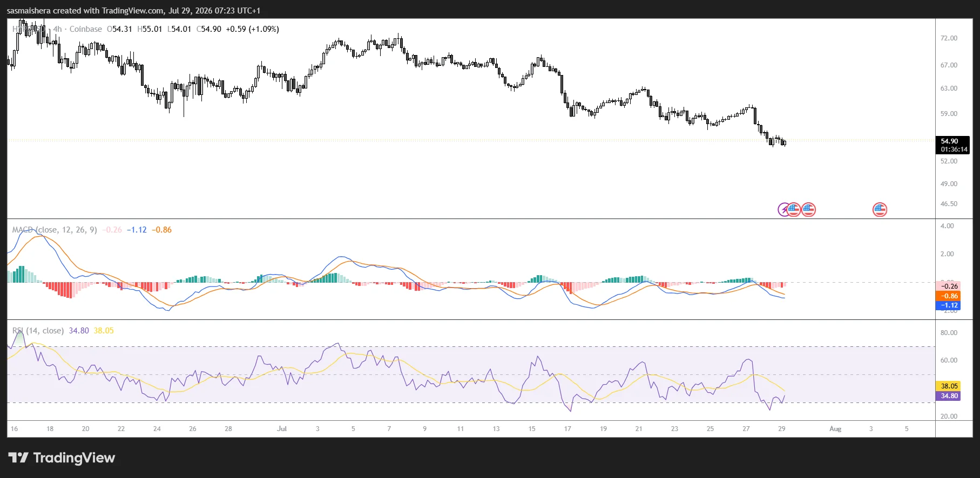Click the orange -0.86 value in MACD legend

[x=162, y=230]
